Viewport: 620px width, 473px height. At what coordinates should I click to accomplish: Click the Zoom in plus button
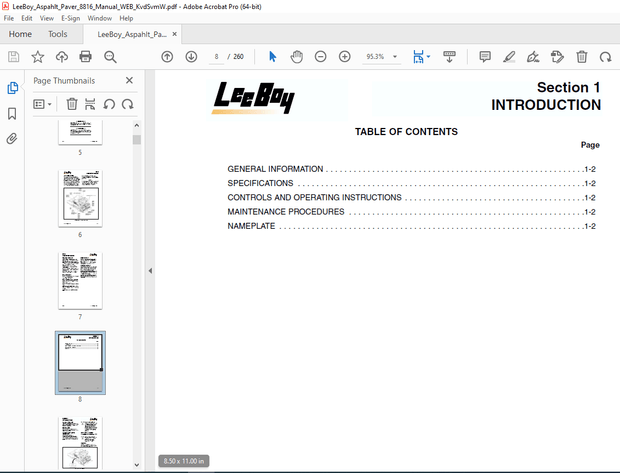point(344,57)
